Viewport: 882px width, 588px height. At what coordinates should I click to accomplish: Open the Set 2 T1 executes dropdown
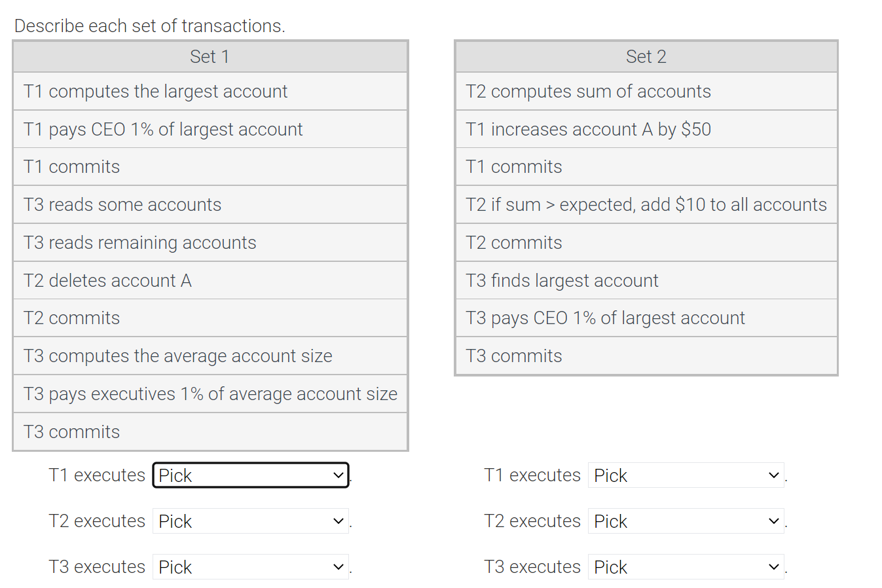[x=686, y=475]
